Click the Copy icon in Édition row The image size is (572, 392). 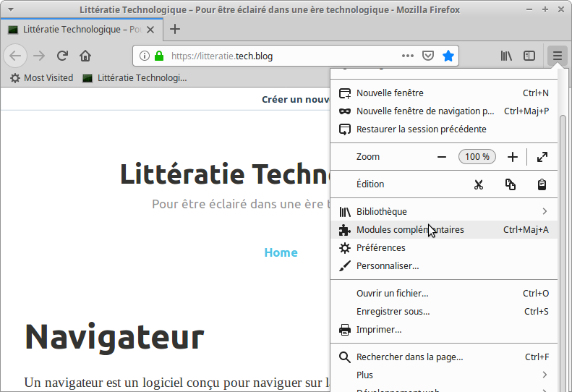tap(511, 184)
